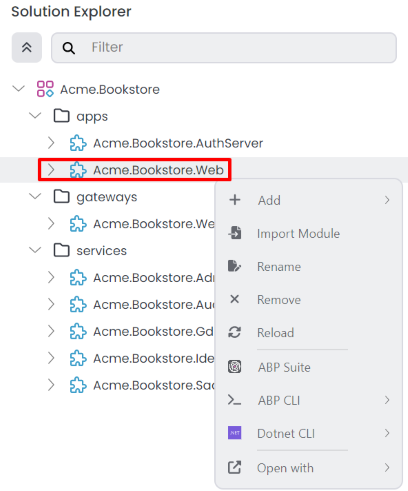
Task: Click the Import Module file icon
Action: click(235, 233)
